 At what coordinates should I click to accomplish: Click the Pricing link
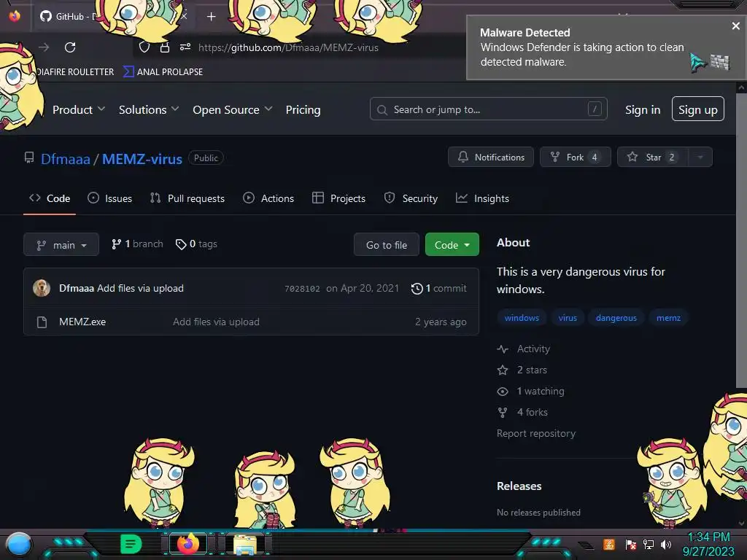[x=303, y=109]
